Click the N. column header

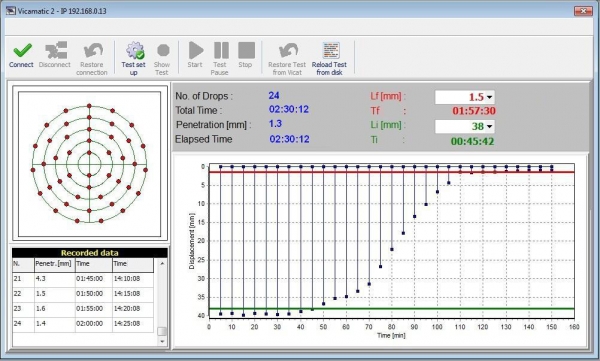coord(23,264)
